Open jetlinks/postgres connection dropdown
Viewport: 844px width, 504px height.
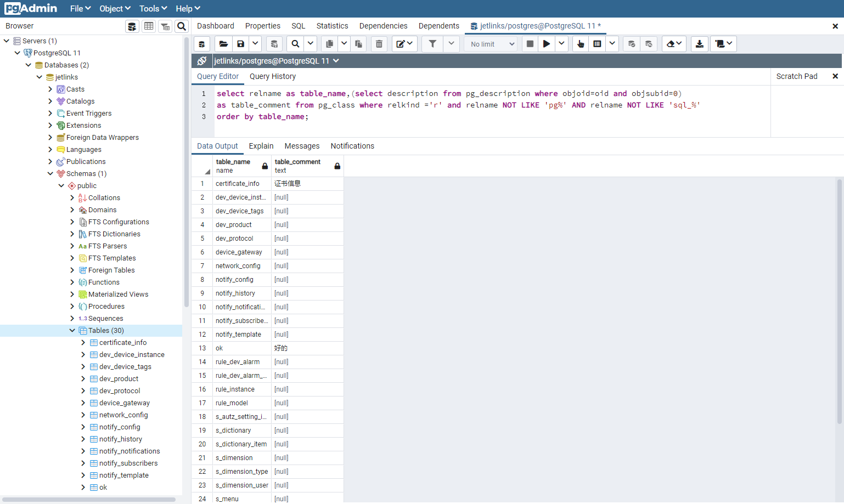277,61
